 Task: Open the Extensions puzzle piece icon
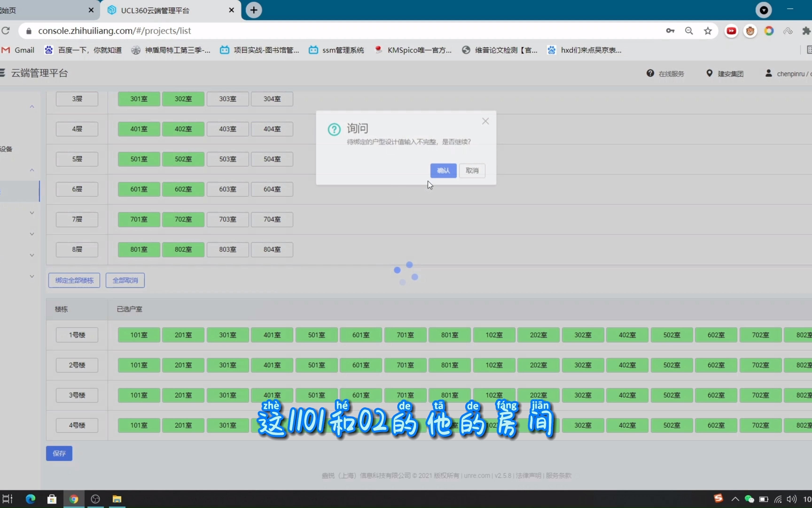806,31
